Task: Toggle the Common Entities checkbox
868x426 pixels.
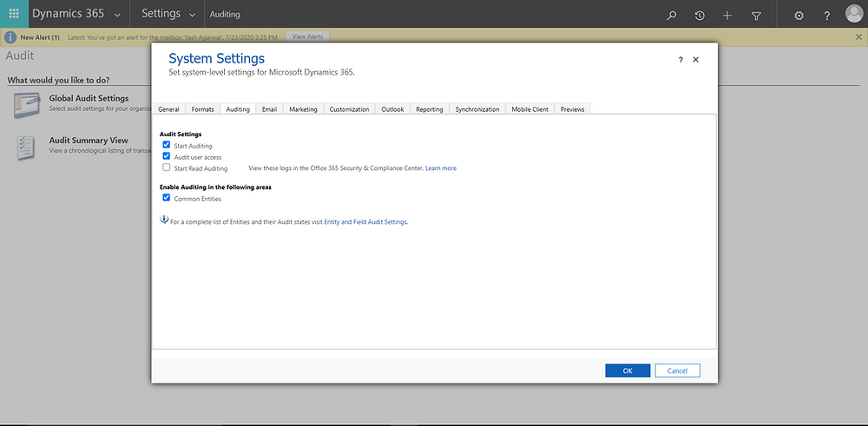Action: coord(166,198)
